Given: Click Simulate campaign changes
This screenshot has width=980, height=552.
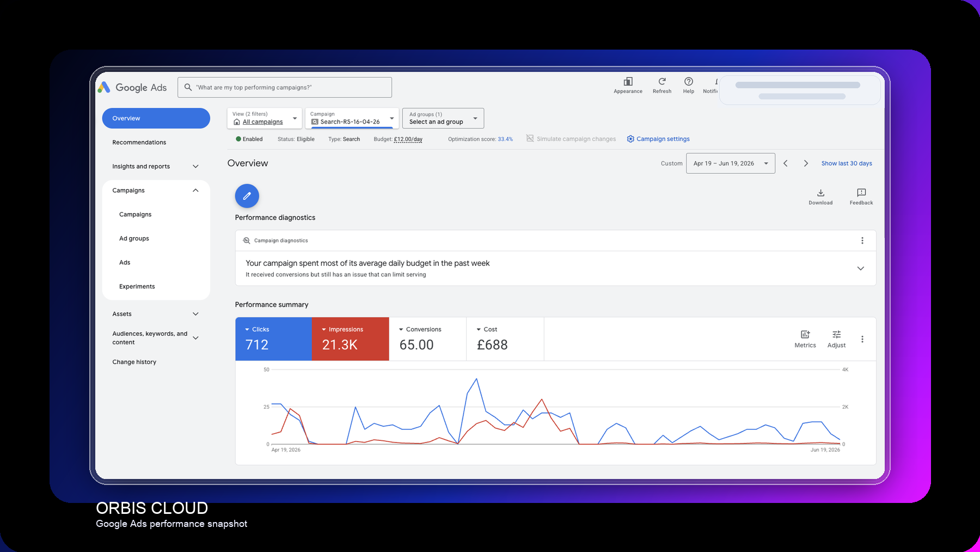Looking at the screenshot, I should [571, 139].
